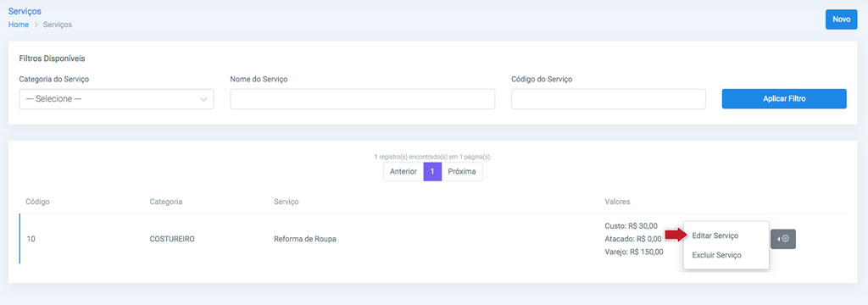Click the COSTUREIRO category cell

click(x=172, y=239)
